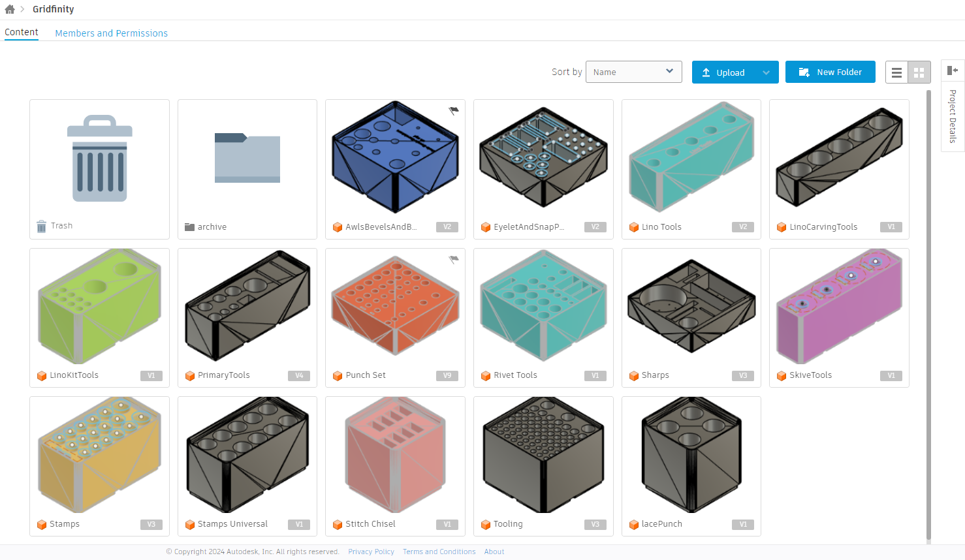This screenshot has height=560, width=965.
Task: Click the Fusion design icon beside lacePunch
Action: tap(633, 524)
